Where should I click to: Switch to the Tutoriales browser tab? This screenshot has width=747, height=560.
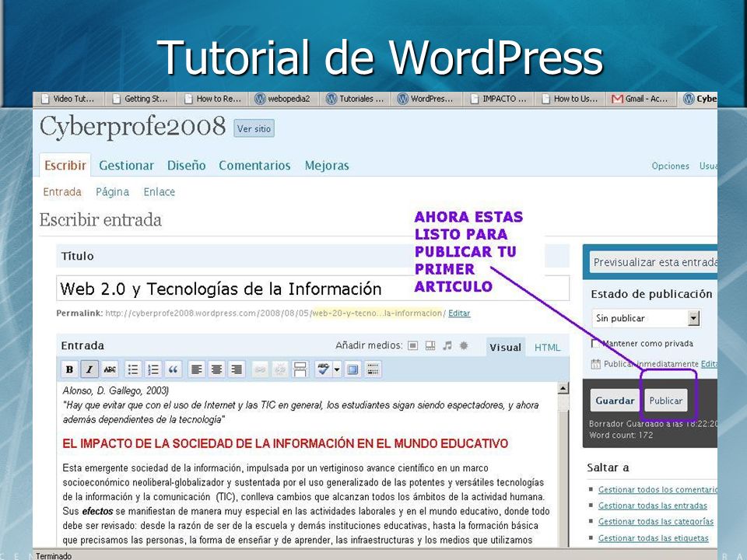point(356,99)
